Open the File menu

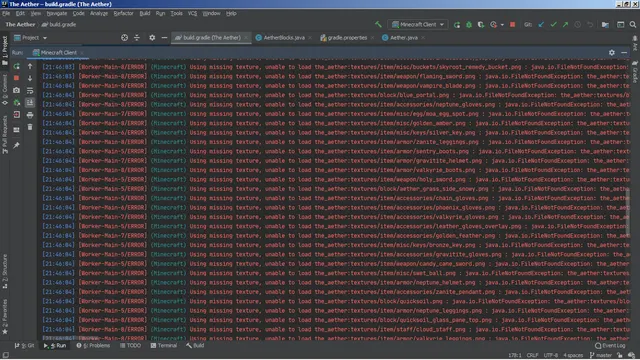click(x=6, y=13)
